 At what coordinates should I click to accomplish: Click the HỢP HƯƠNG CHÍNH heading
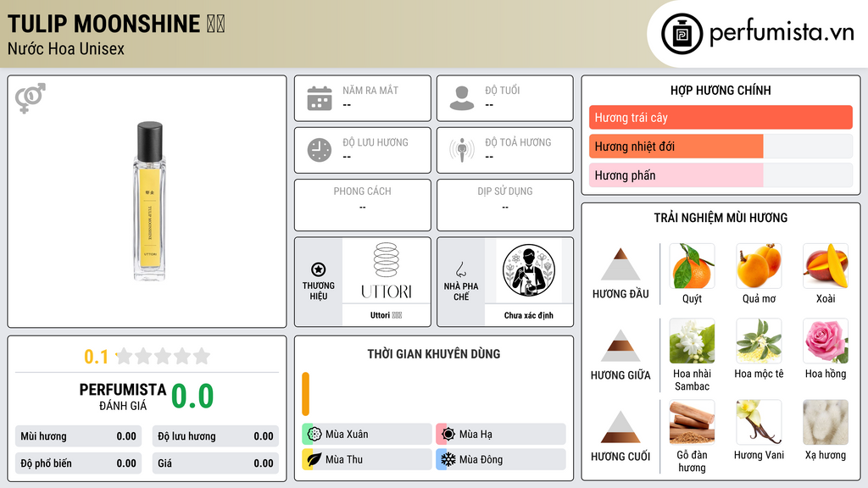tap(721, 90)
